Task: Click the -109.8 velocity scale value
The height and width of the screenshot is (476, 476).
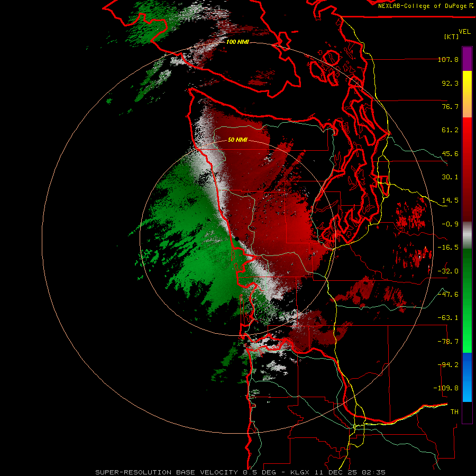Action: point(446,388)
